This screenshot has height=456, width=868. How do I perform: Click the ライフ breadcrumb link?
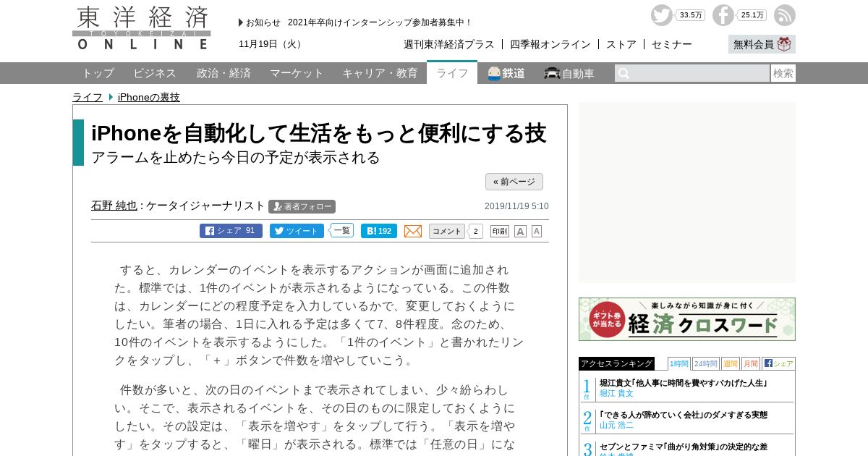[x=88, y=97]
